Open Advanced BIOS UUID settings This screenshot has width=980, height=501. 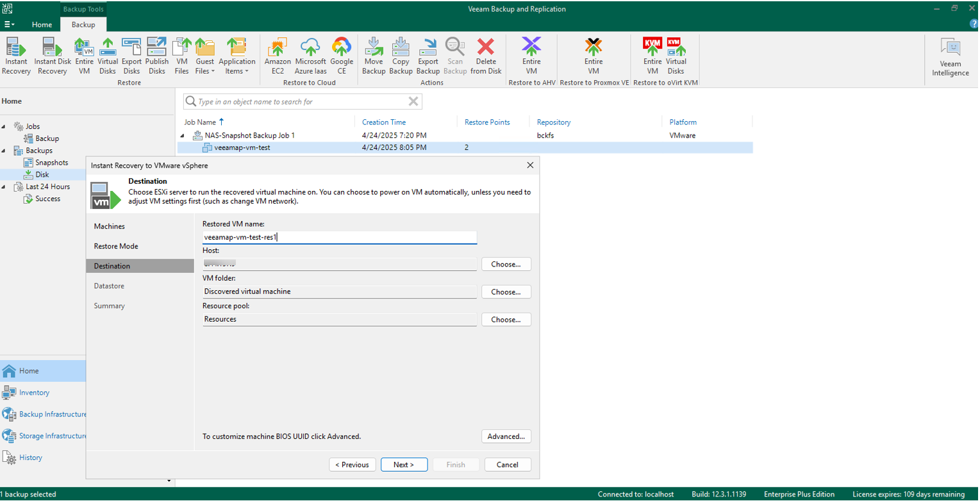tap(506, 436)
